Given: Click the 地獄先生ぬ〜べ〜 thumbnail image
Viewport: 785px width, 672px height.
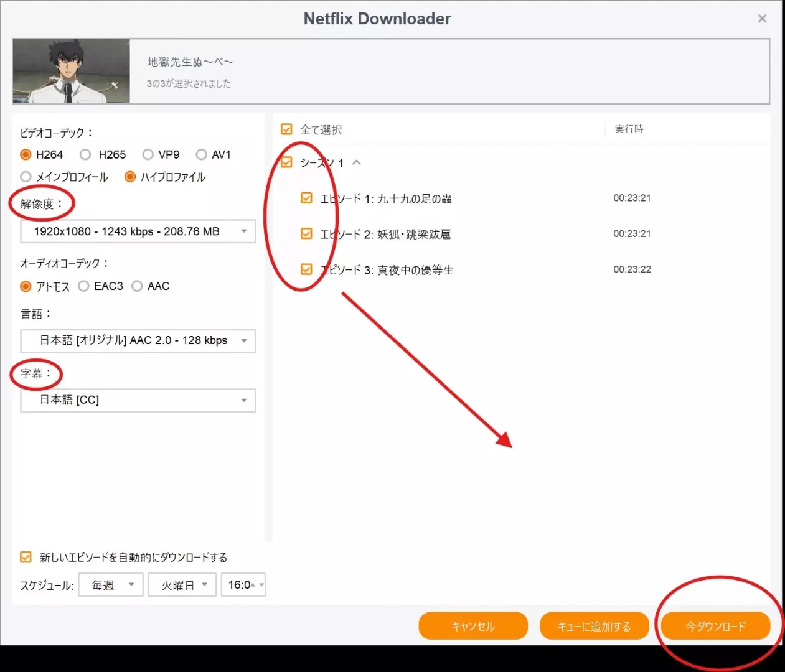Looking at the screenshot, I should [x=72, y=71].
